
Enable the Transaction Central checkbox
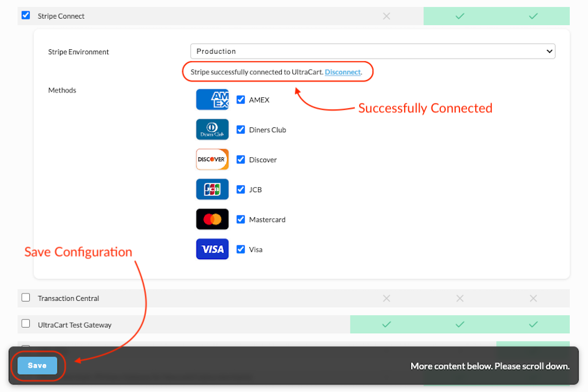(26, 297)
